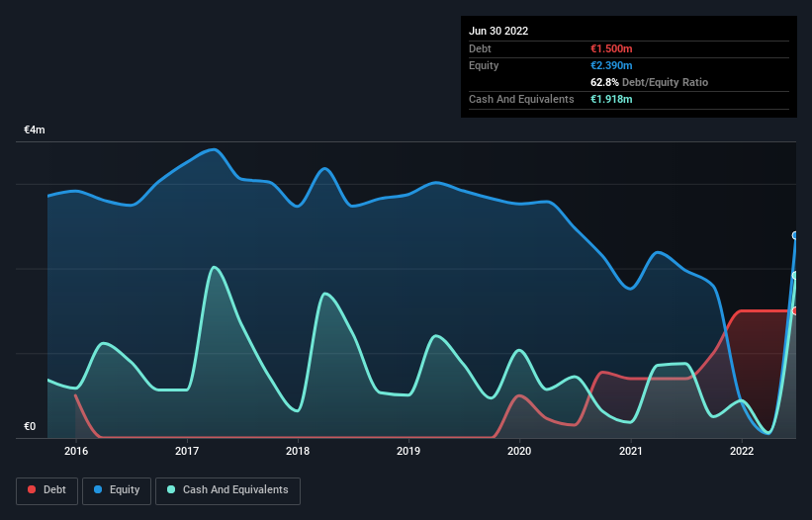This screenshot has height=520, width=812.
Task: Toggle the Equity legend series
Action: (117, 490)
